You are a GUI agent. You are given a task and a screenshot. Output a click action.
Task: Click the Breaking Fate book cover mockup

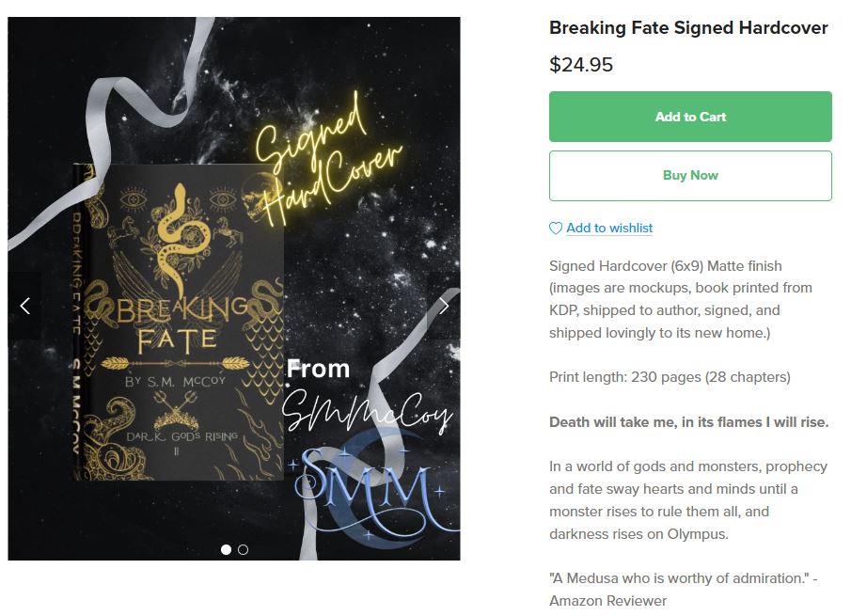[x=179, y=323]
